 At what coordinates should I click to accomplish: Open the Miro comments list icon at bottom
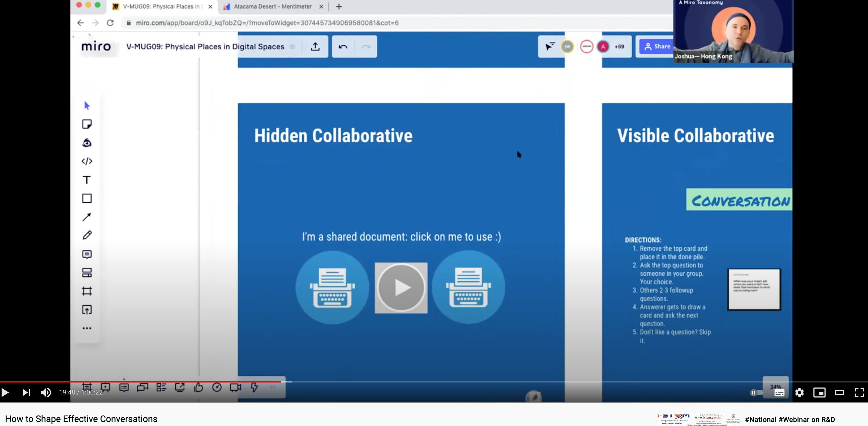click(124, 387)
